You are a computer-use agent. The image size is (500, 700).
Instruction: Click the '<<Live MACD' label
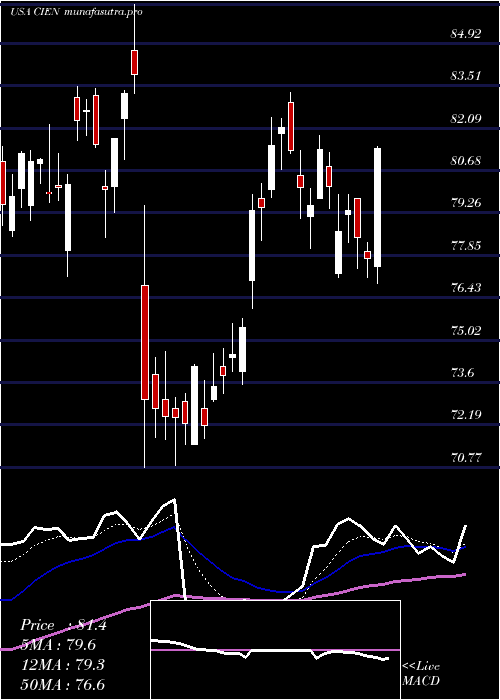(421, 674)
